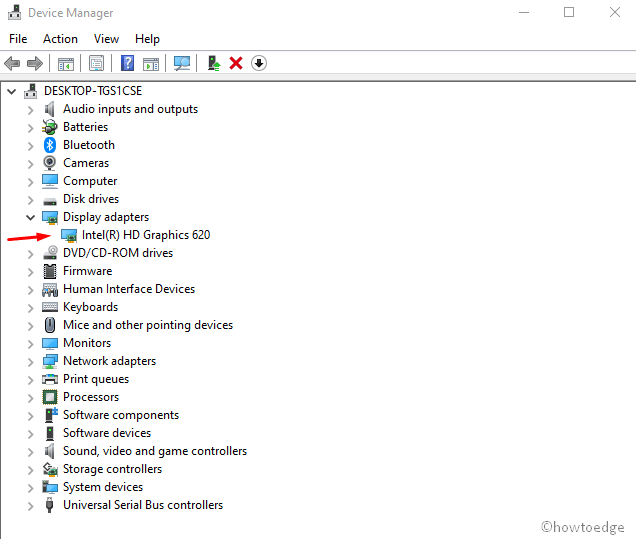Click Show/Hide Action Pane toolbar icon
The image size is (636, 539).
(x=151, y=64)
